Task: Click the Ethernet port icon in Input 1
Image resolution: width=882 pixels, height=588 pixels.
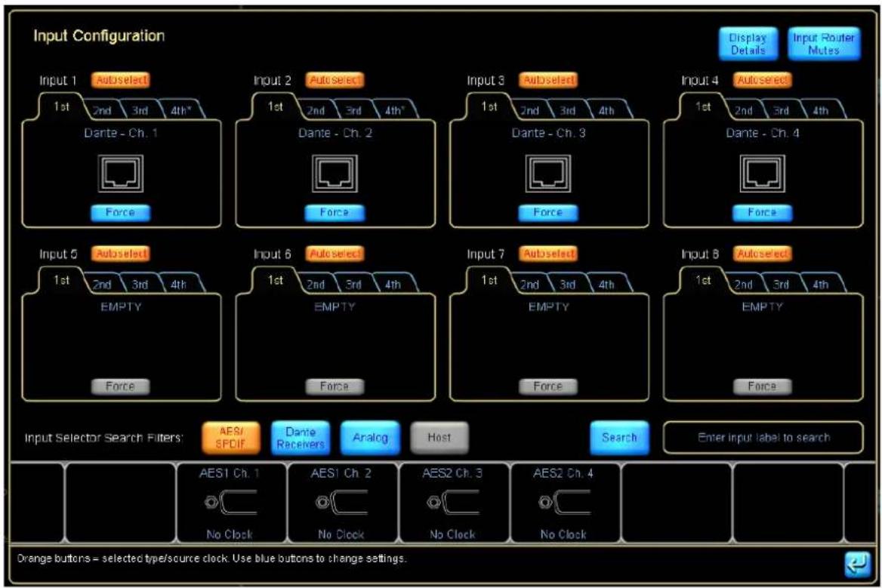Action: pos(121,174)
